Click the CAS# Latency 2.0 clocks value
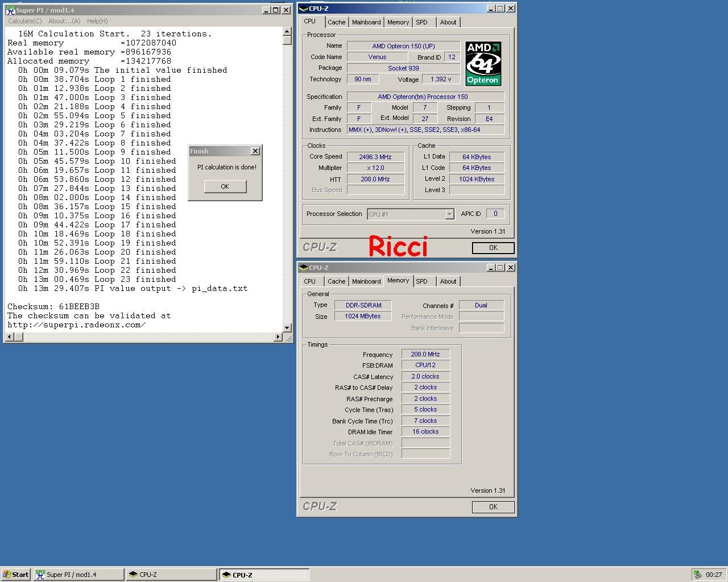The width and height of the screenshot is (728, 582). pyautogui.click(x=425, y=376)
